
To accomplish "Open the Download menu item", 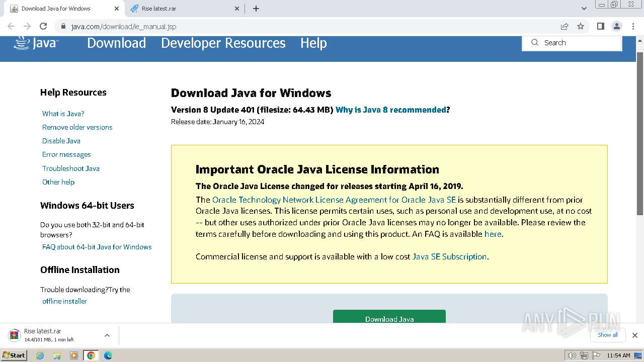I will 117,43.
